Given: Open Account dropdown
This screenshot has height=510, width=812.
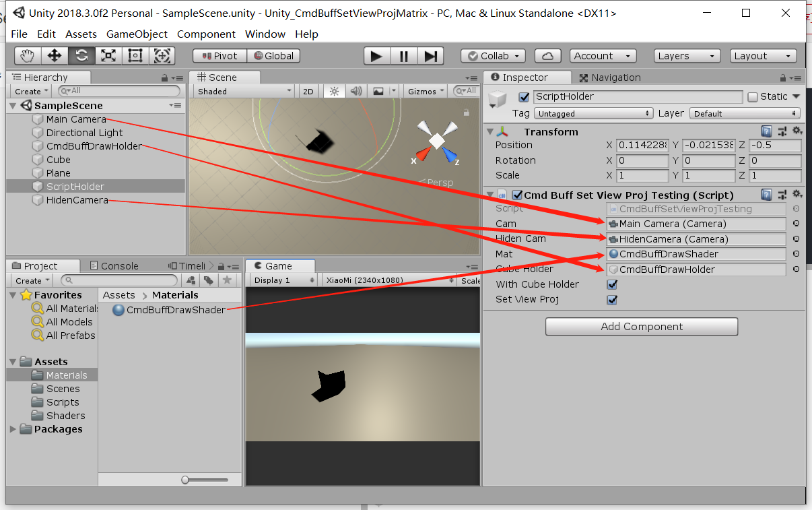Looking at the screenshot, I should click(x=603, y=56).
